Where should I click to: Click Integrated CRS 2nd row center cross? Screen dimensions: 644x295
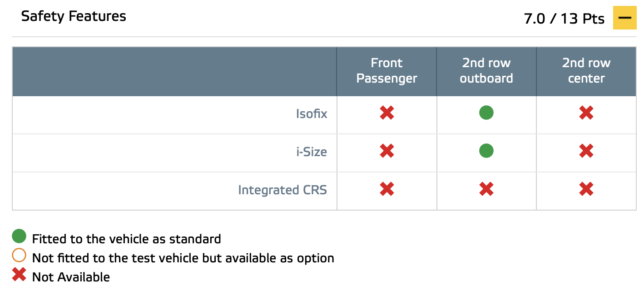coord(586,189)
